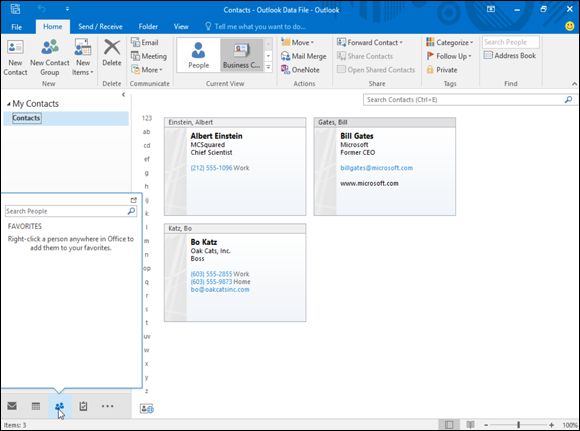Select the People view
The width and height of the screenshot is (580, 431).
pyautogui.click(x=198, y=55)
